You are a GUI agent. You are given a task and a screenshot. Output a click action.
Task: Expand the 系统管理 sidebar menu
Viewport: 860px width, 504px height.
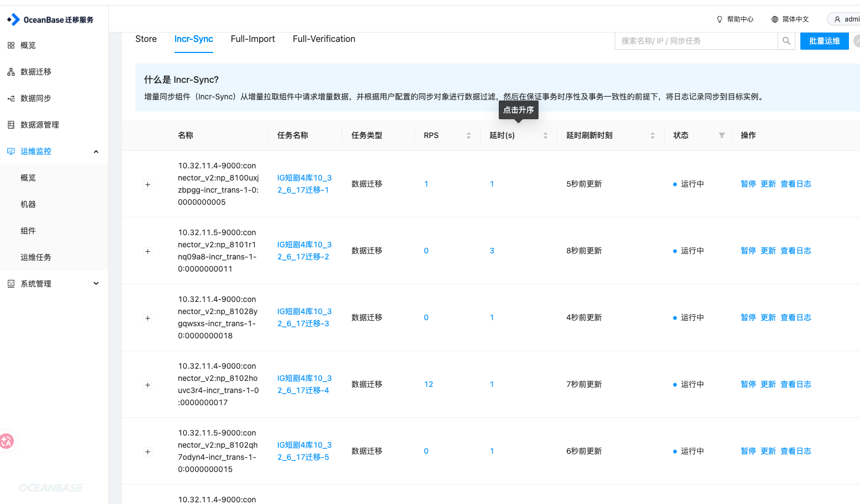[x=96, y=284]
